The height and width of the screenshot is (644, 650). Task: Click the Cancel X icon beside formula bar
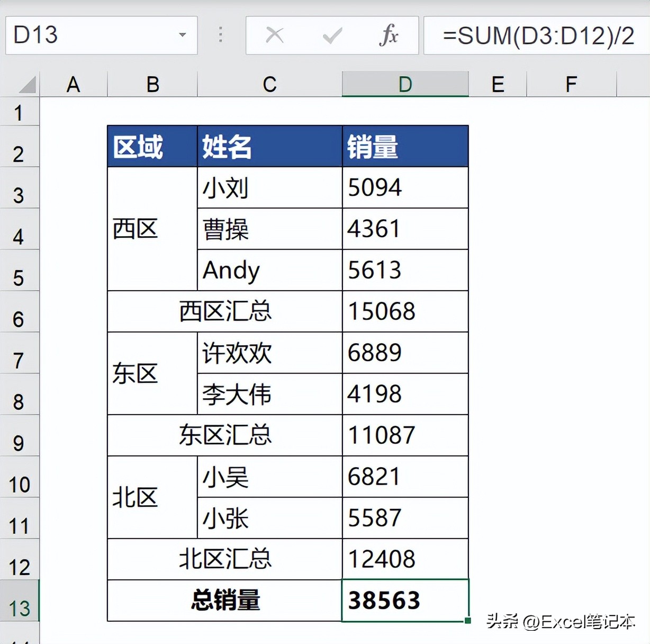click(275, 35)
